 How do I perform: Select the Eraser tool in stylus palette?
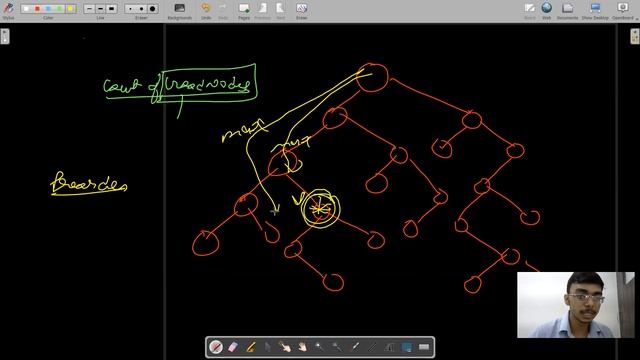(x=233, y=347)
